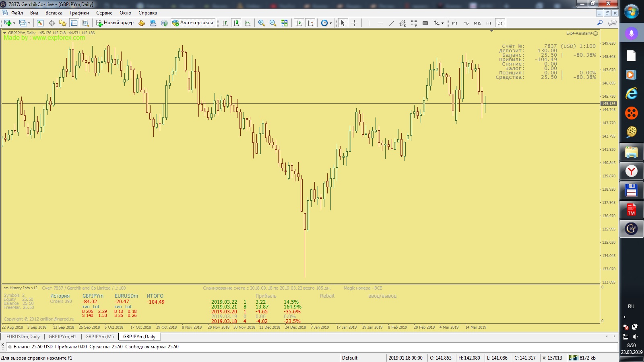This screenshot has width=644, height=362.
Task: Click the 81/2 kb connection status
Action: point(582,358)
